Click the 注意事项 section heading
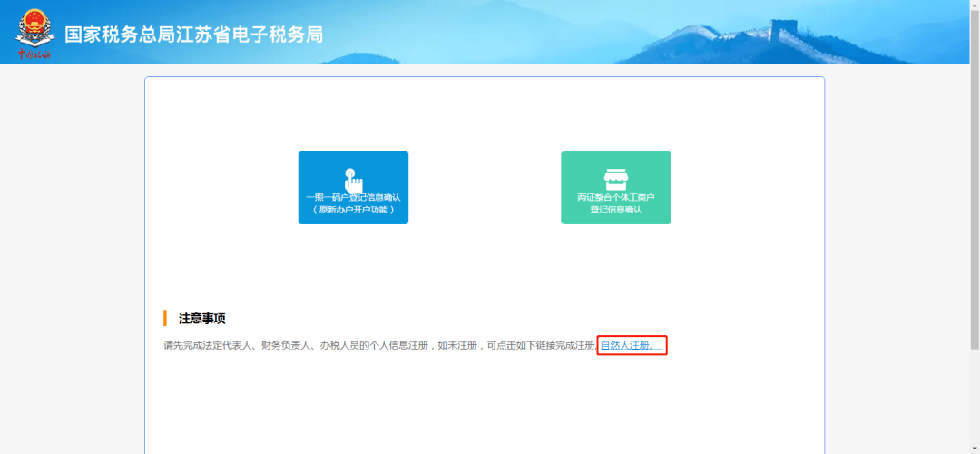Screen dimensions: 980x454 click(201, 319)
